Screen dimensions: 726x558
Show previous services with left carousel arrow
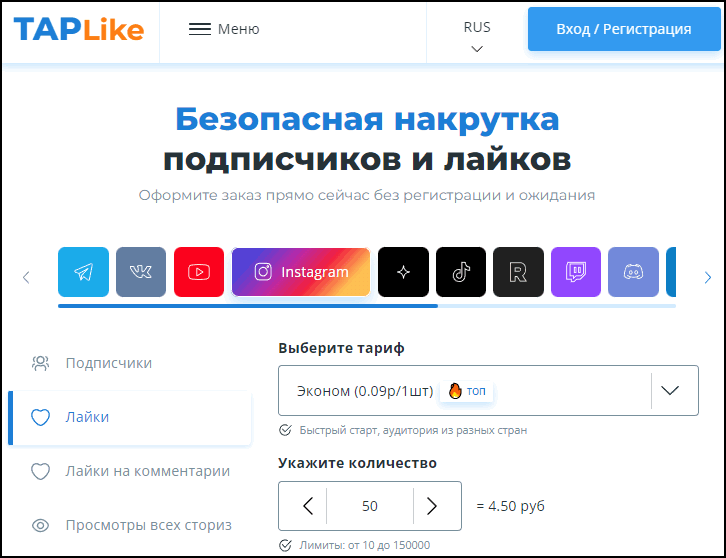[26, 277]
